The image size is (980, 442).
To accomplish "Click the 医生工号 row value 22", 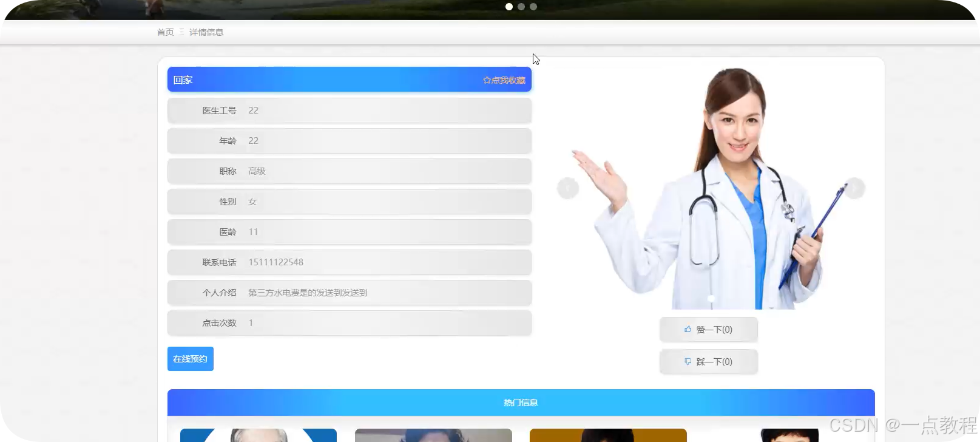I will point(253,110).
